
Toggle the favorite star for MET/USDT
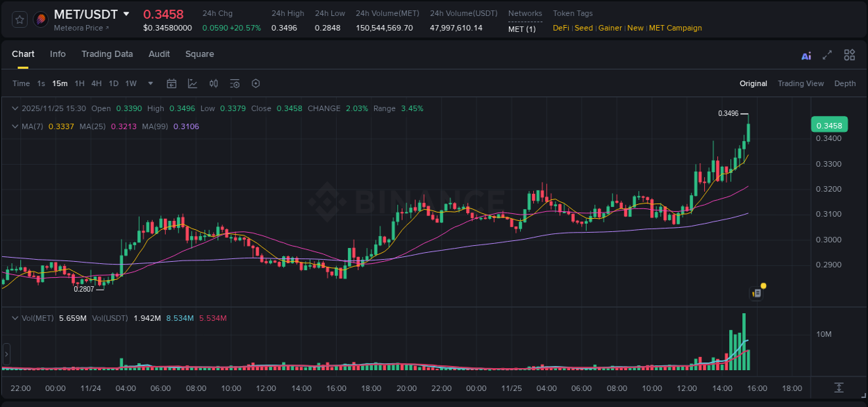tap(19, 19)
